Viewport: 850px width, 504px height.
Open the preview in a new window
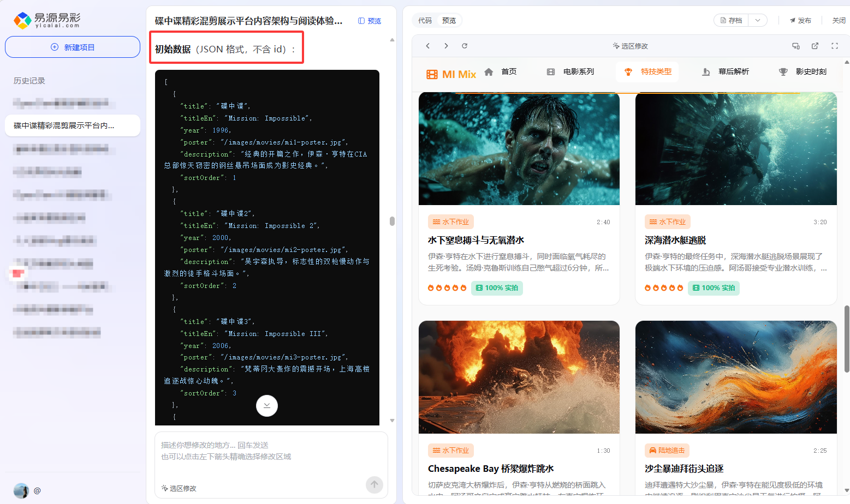(x=815, y=46)
